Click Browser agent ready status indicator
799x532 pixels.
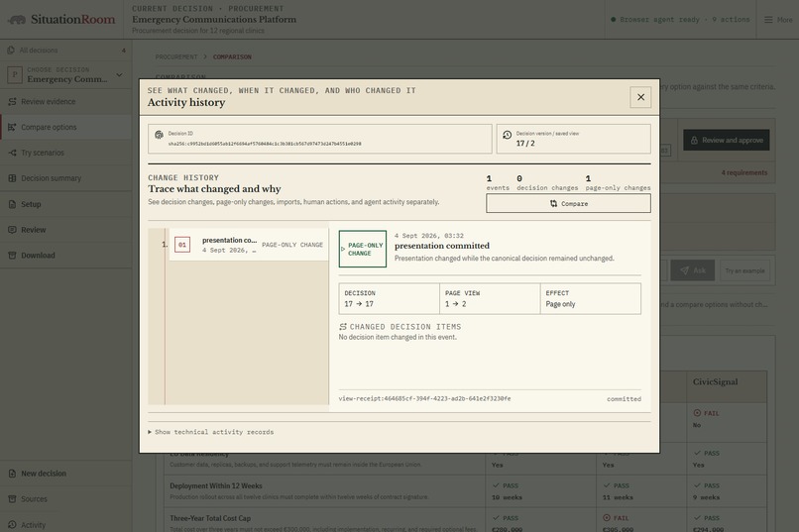click(x=680, y=20)
